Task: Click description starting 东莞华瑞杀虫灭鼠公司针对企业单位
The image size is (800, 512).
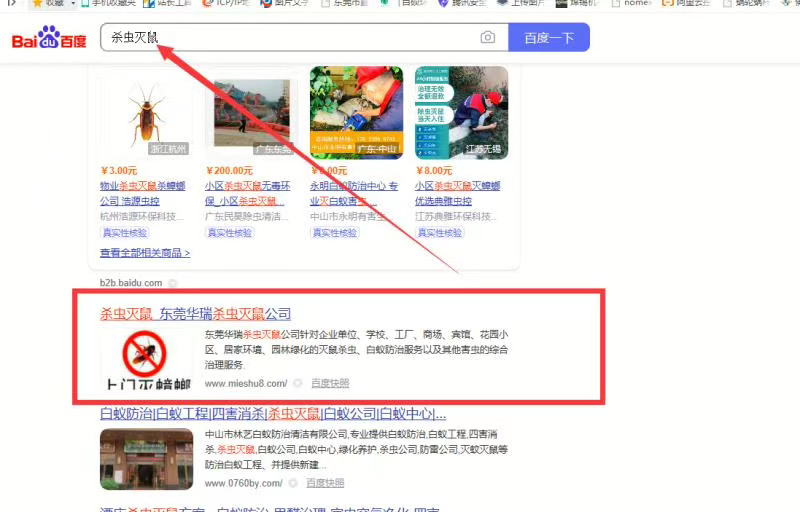Action: [356, 350]
